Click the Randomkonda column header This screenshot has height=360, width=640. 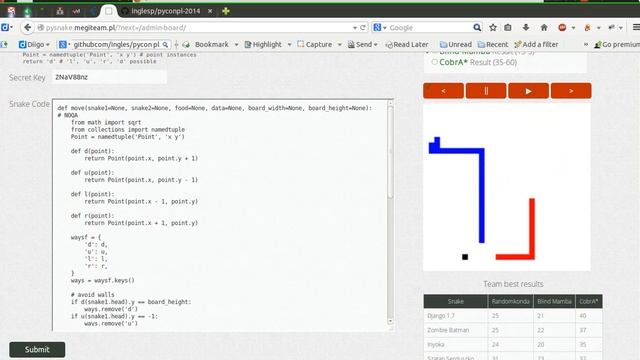point(510,301)
